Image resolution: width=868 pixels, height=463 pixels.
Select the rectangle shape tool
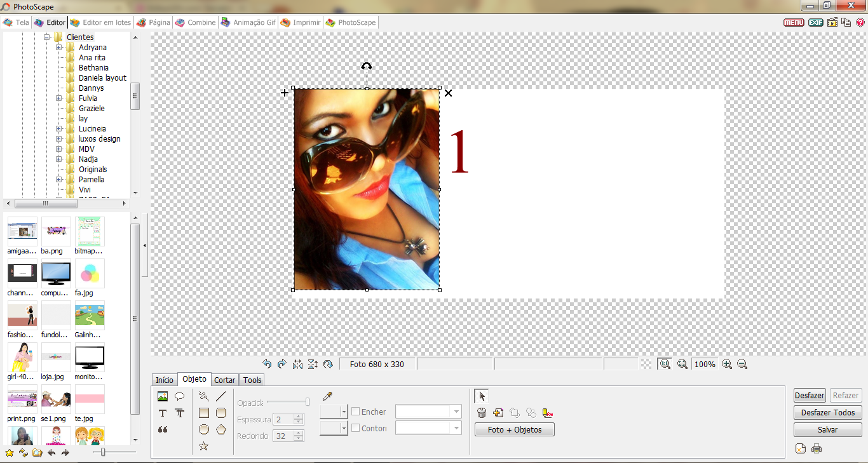[x=203, y=413]
